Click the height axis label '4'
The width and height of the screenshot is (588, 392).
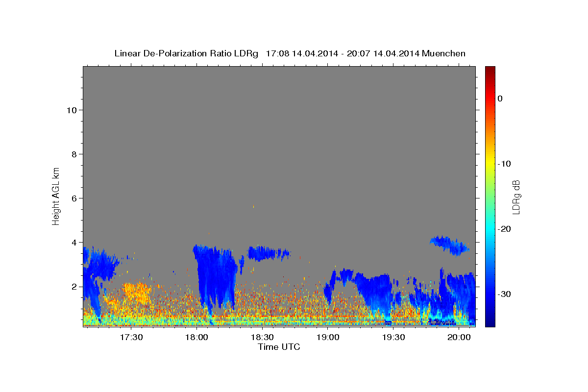(x=73, y=242)
